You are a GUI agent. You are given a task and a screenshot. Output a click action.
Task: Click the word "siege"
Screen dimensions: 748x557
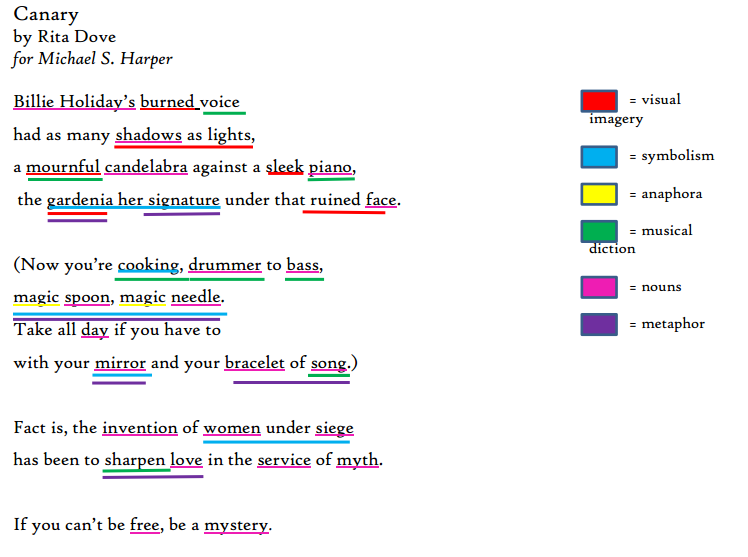[334, 429]
